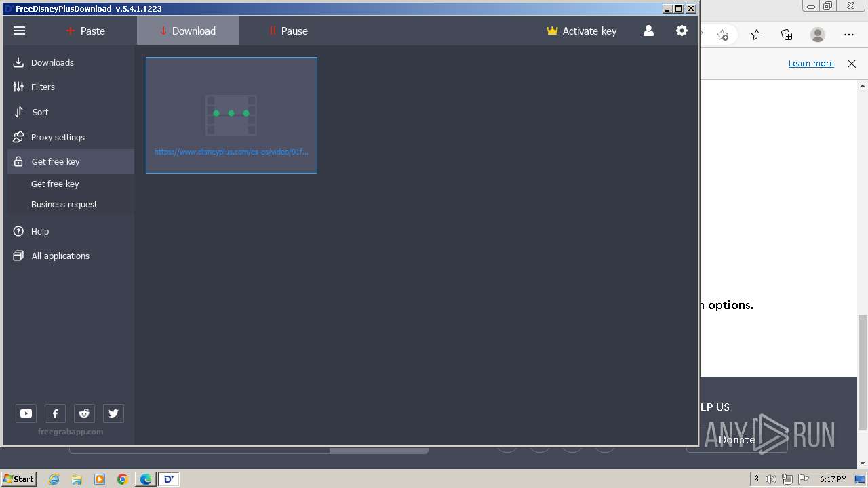Click the Help question mark icon

[18, 231]
